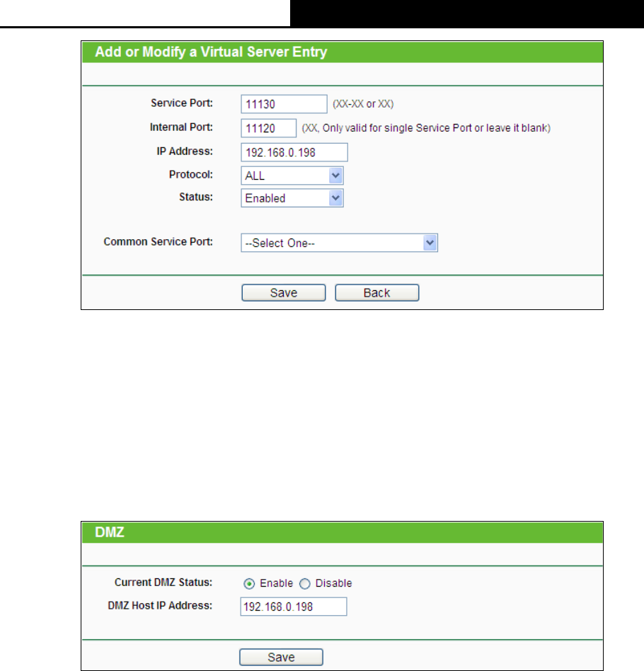
Task: Click the "Service Port:" label
Action: pyautogui.click(x=181, y=103)
